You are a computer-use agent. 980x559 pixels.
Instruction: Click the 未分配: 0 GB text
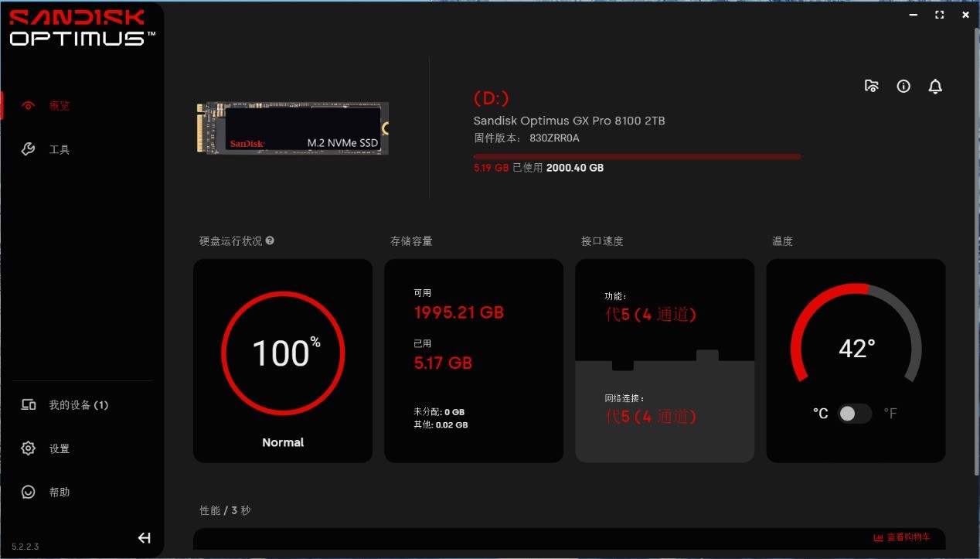pyautogui.click(x=439, y=412)
